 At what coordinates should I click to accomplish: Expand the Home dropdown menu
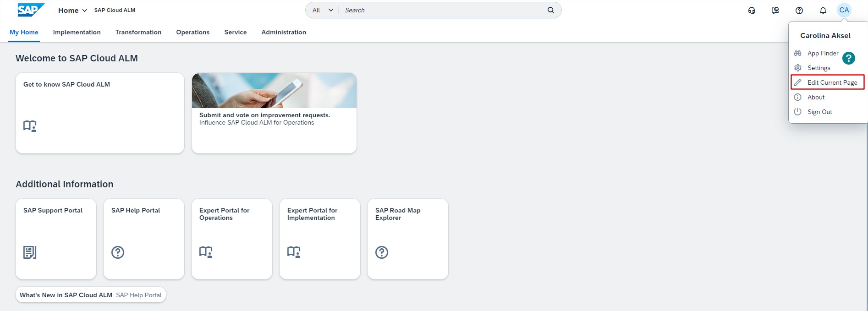click(x=72, y=10)
